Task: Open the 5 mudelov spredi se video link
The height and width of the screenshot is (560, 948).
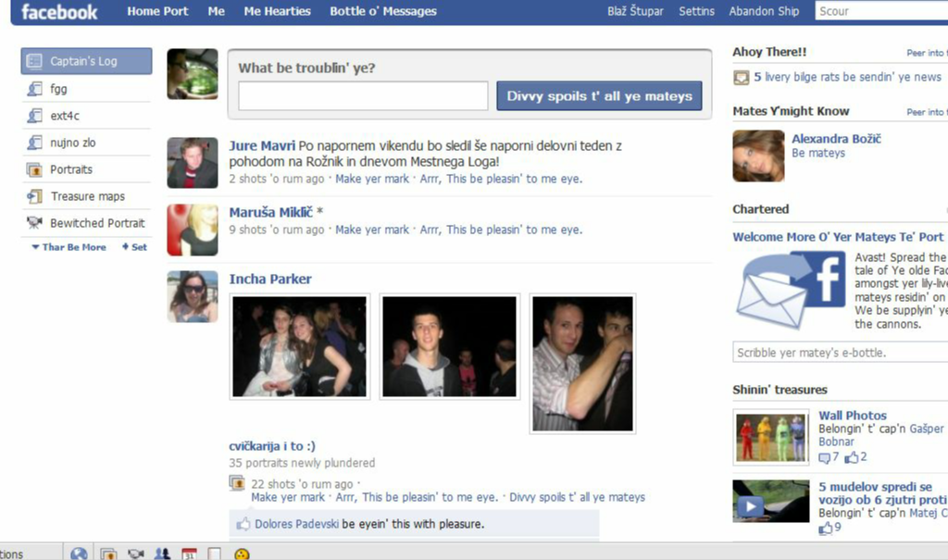Action: [882, 492]
